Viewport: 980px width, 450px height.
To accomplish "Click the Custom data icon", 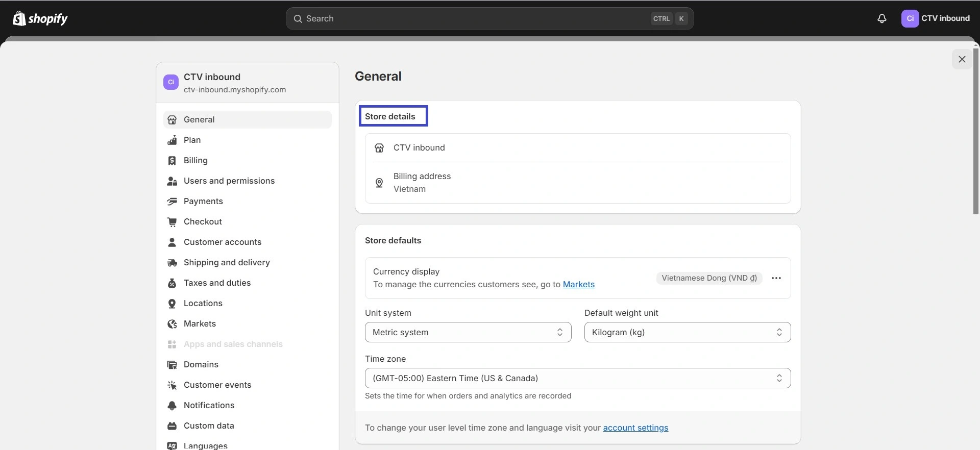I will click(x=172, y=426).
